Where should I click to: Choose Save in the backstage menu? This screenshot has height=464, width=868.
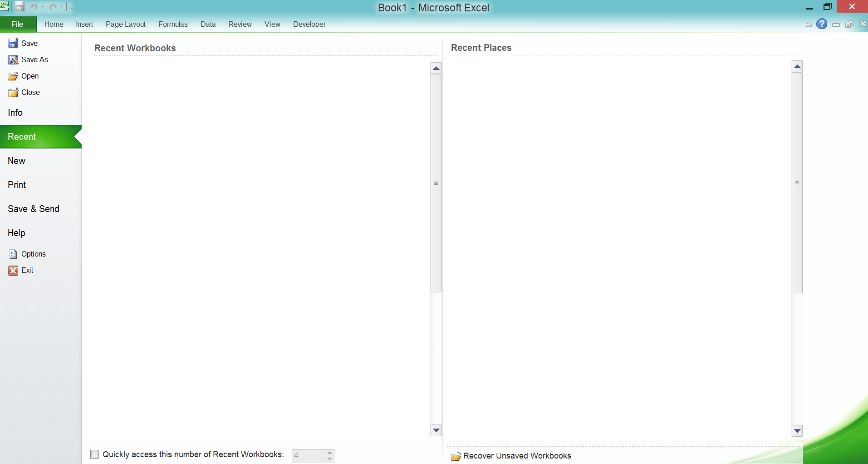23,43
